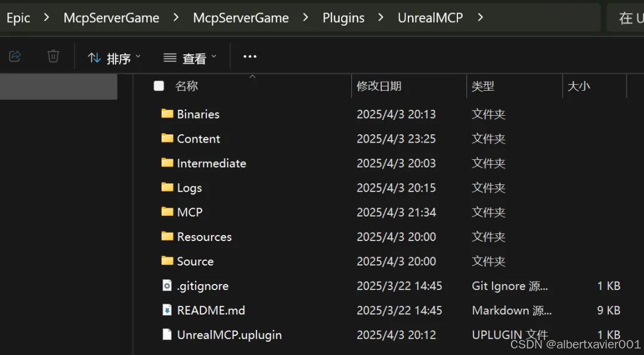
Task: Expand the chevron after Plugins breadcrumb
Action: 380,18
